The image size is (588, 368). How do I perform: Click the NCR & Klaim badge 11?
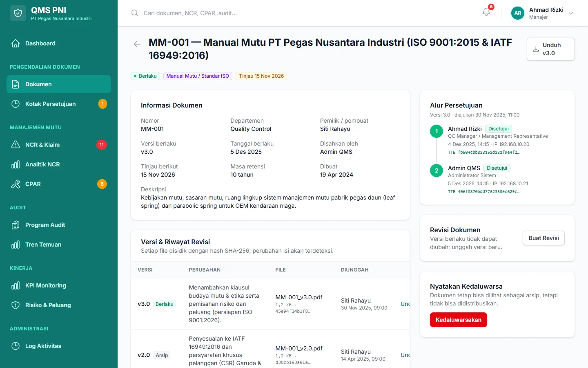[102, 145]
